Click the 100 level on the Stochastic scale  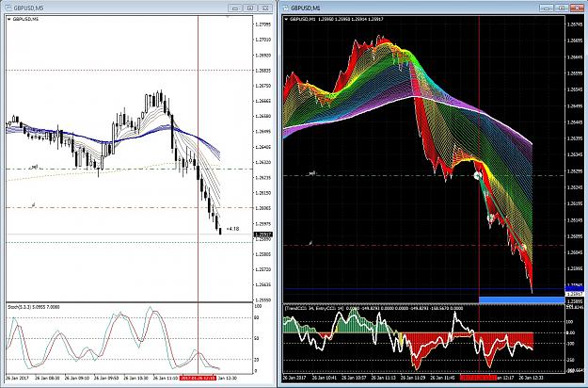coord(258,307)
